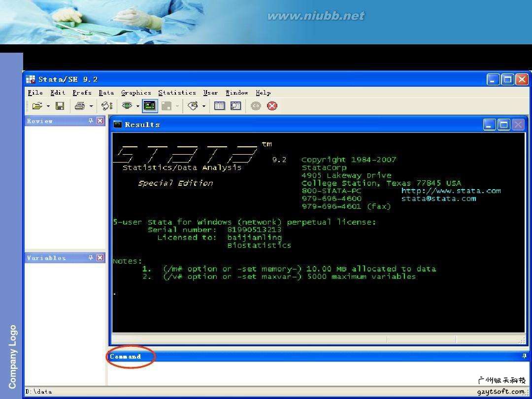This screenshot has width=532, height=399.
Task: Open the Data menu
Action: click(106, 93)
